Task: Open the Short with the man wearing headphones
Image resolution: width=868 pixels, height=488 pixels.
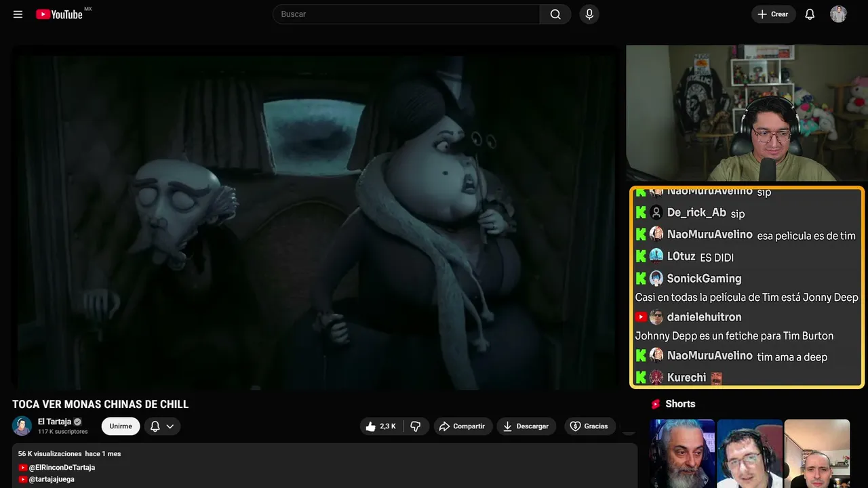Action: pos(749,453)
